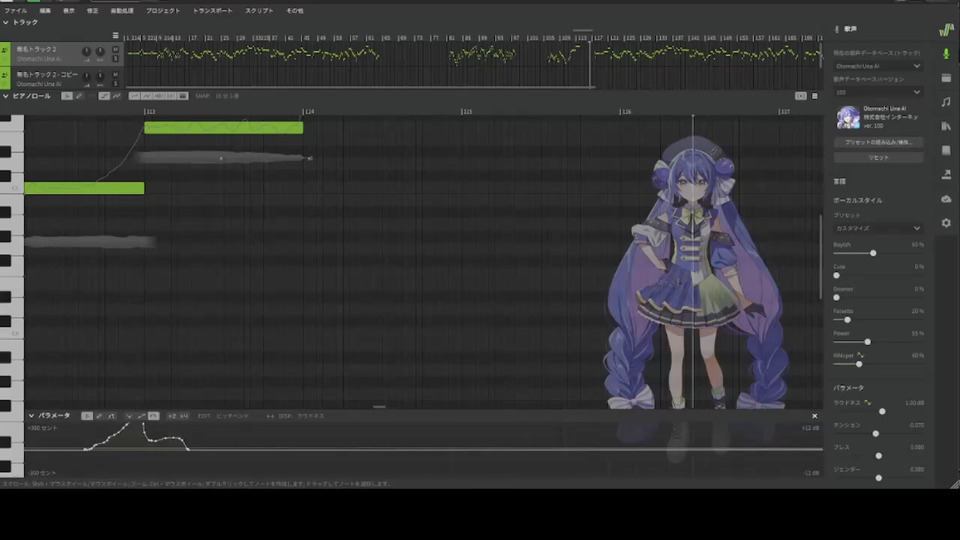Click the Otomachi Una AI voice thumbnail
960x540 pixels.
click(848, 117)
